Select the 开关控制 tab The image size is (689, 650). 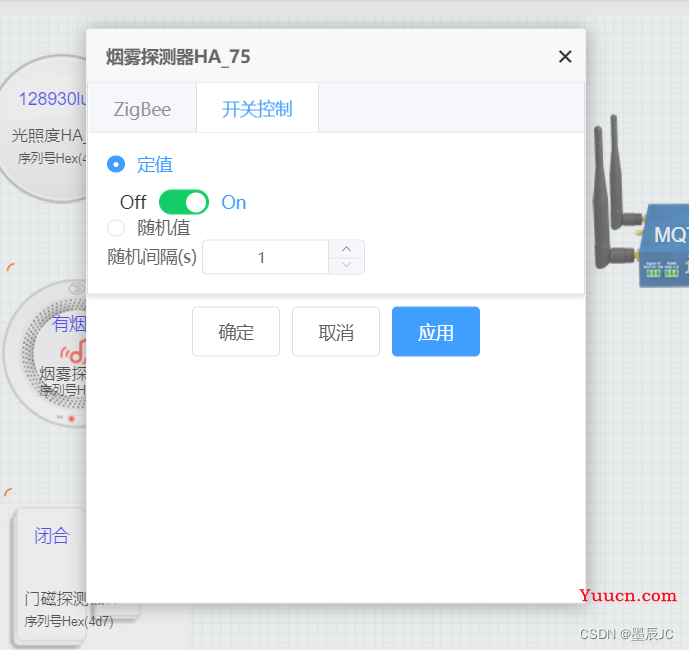pos(257,109)
